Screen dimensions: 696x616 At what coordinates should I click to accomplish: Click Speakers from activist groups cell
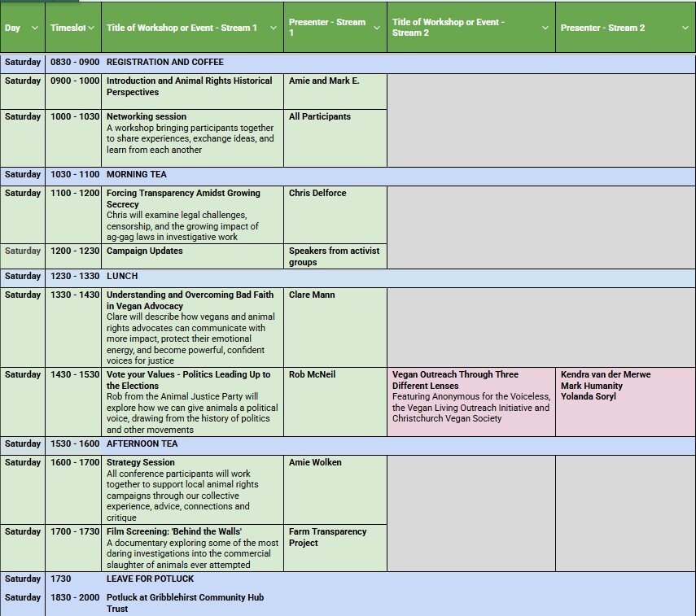click(x=335, y=256)
